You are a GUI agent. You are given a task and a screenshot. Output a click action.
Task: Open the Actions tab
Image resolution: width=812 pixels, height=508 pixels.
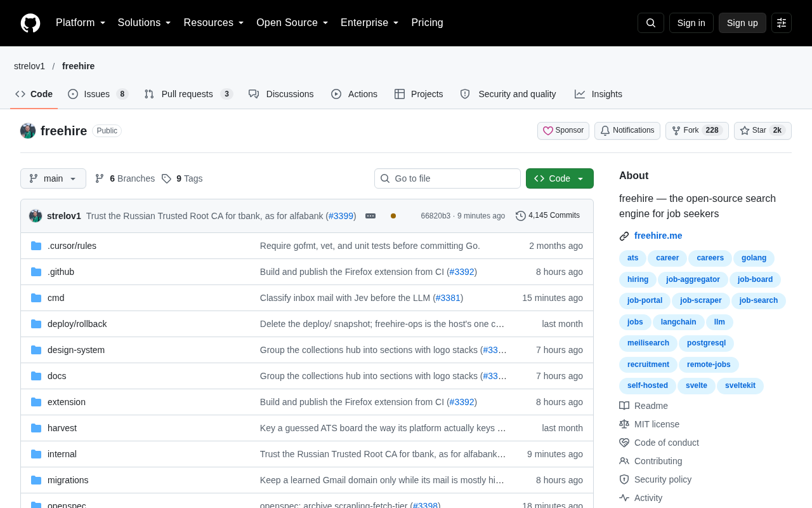click(x=354, y=94)
